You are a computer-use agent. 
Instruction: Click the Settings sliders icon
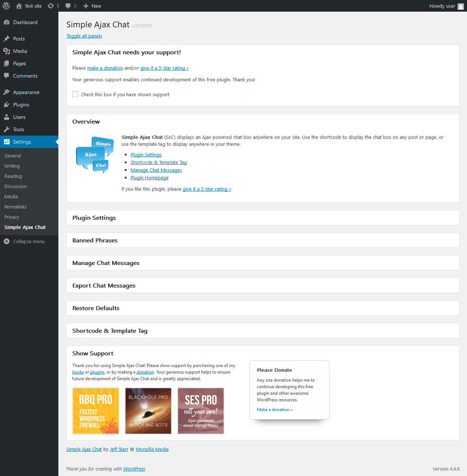(x=7, y=142)
